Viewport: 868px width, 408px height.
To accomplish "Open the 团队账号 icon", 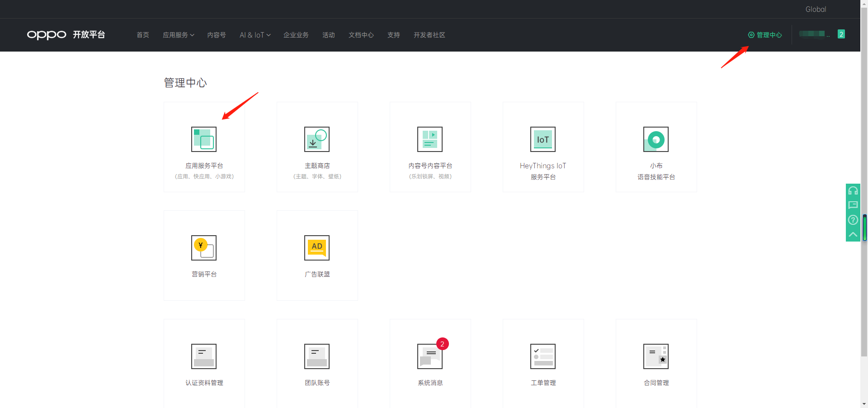I will (317, 356).
